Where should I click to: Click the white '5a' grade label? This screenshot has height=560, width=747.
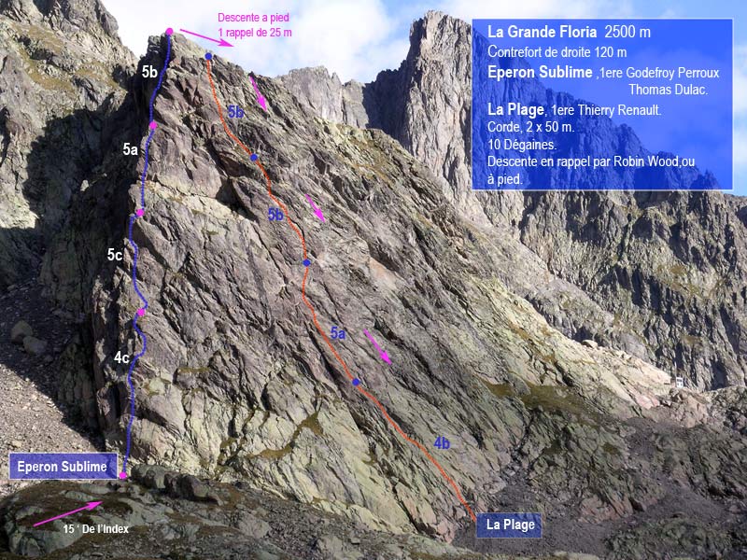[130, 149]
